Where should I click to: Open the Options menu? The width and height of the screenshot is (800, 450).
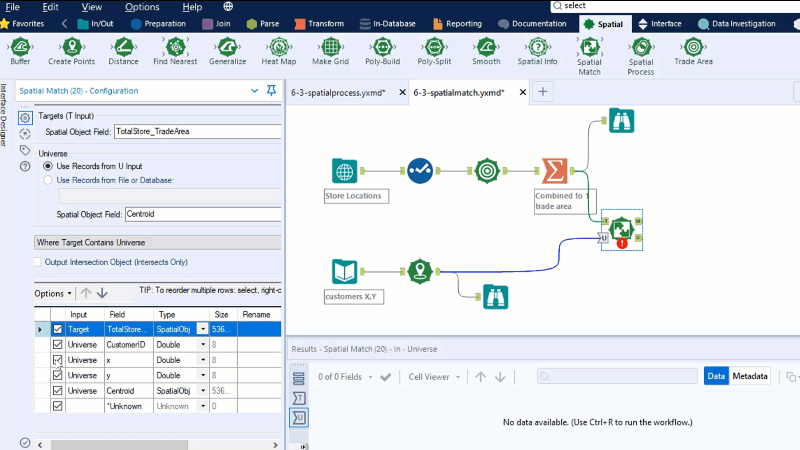(142, 7)
